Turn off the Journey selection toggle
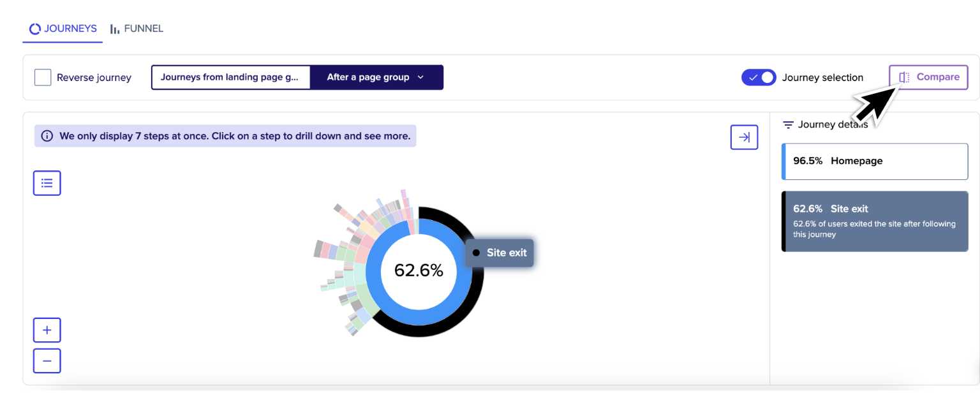 click(x=759, y=78)
